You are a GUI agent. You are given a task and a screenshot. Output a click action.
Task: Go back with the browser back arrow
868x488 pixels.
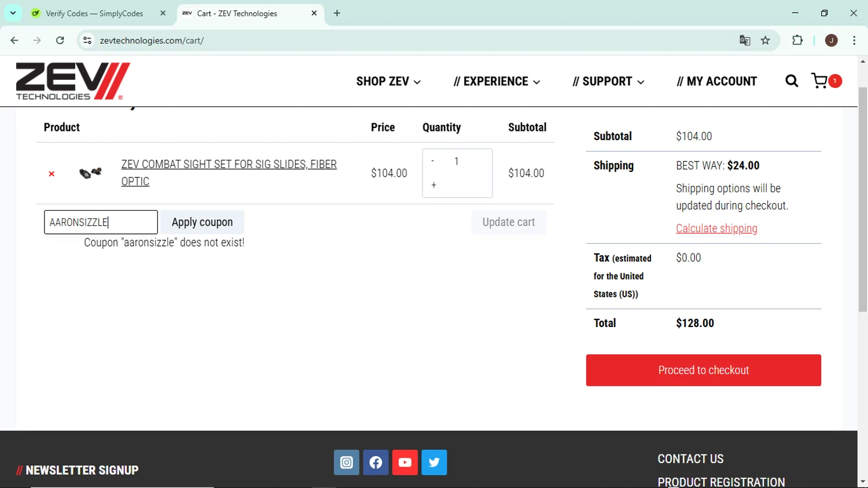click(14, 41)
